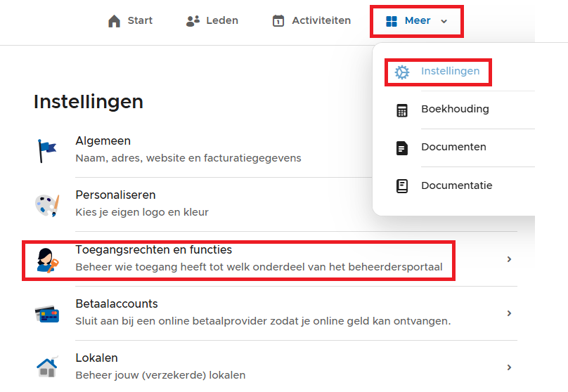
Task: Switch to the Activiteiten tab
Action: point(321,21)
